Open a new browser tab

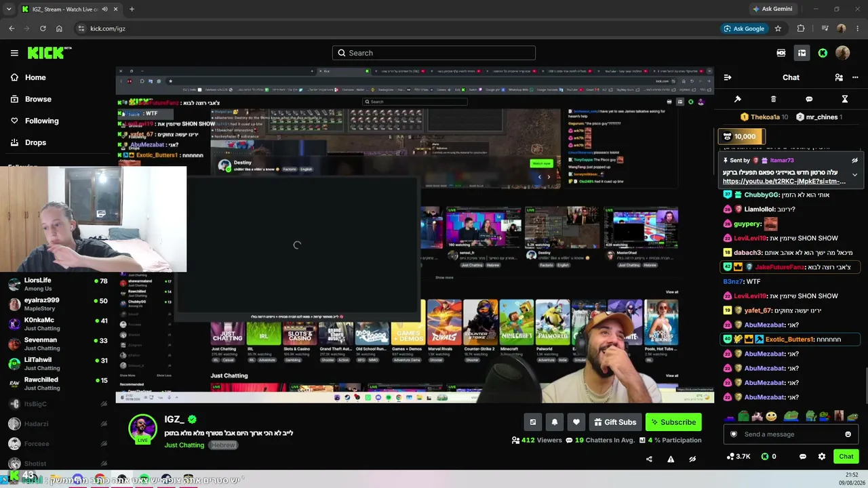(x=132, y=9)
